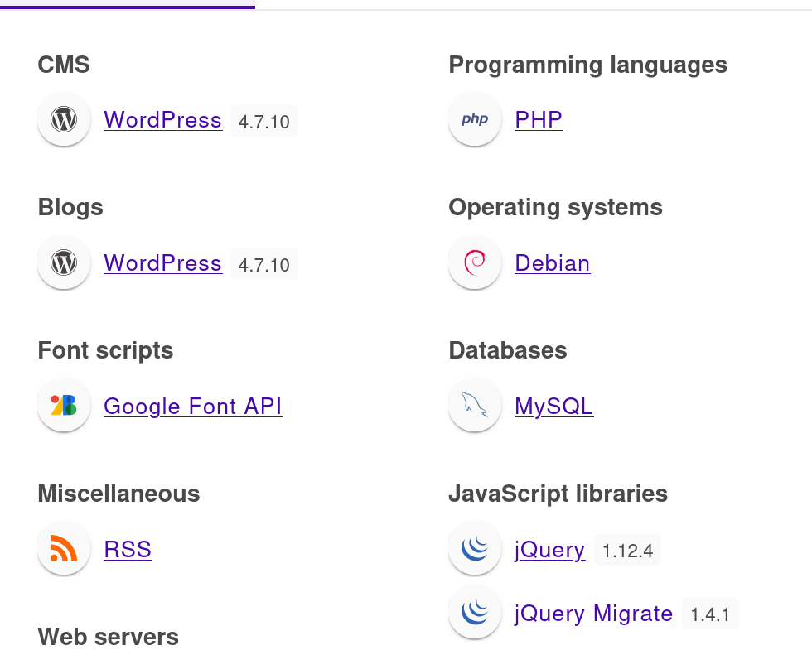Click the PHP logo icon

point(475,119)
